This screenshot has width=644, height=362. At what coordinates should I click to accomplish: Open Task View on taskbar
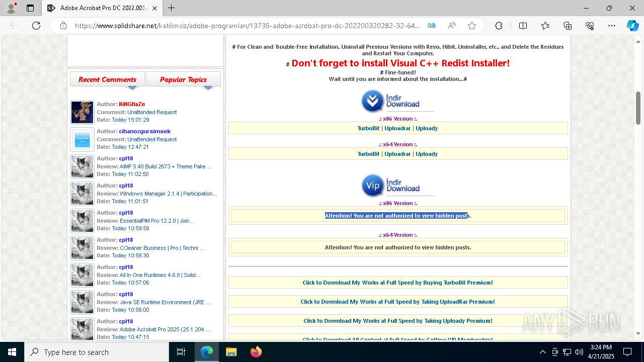[x=181, y=352]
